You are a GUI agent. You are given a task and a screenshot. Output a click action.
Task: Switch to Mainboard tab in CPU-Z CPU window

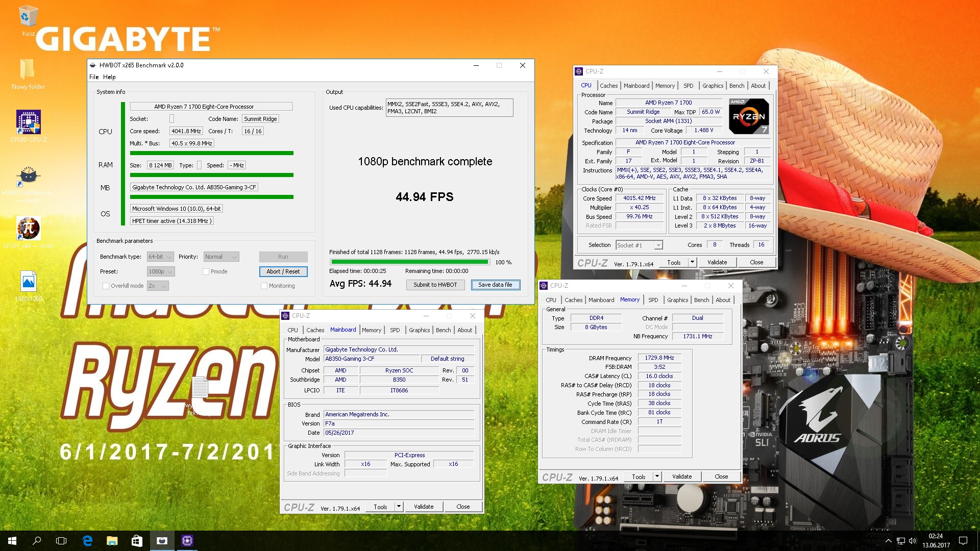pos(636,86)
